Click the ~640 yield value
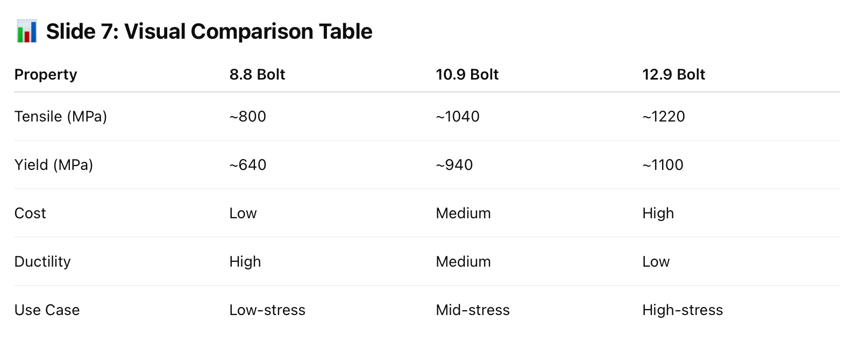 coord(248,165)
